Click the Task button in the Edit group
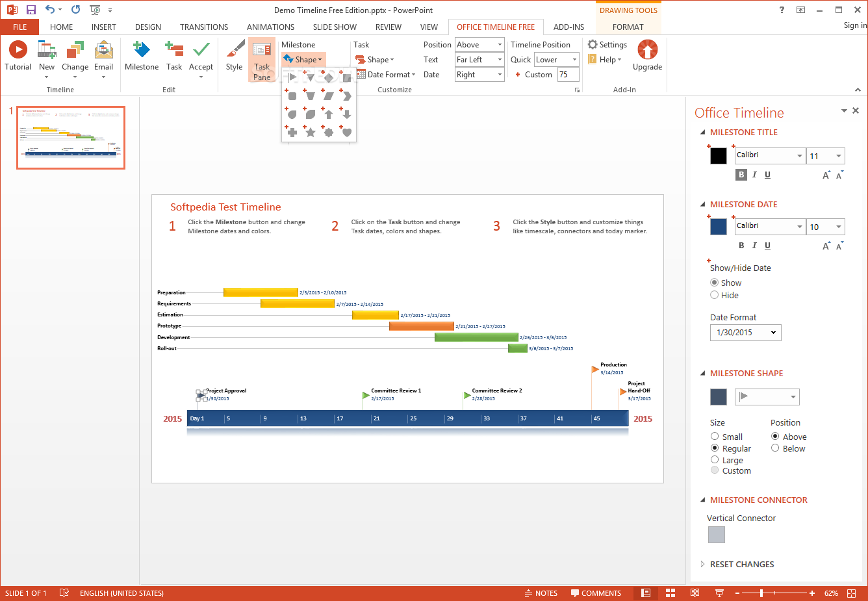Screen dimensions: 868x601 174,55
